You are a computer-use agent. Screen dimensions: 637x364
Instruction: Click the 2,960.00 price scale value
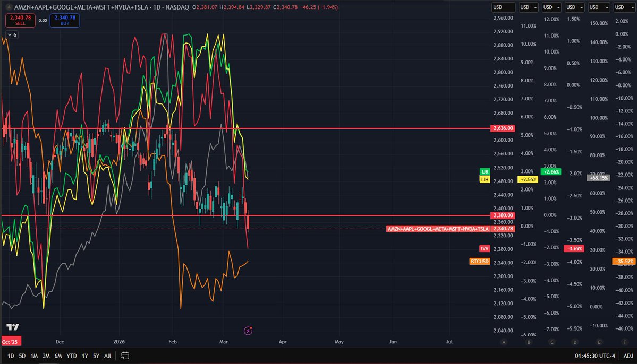503,18
